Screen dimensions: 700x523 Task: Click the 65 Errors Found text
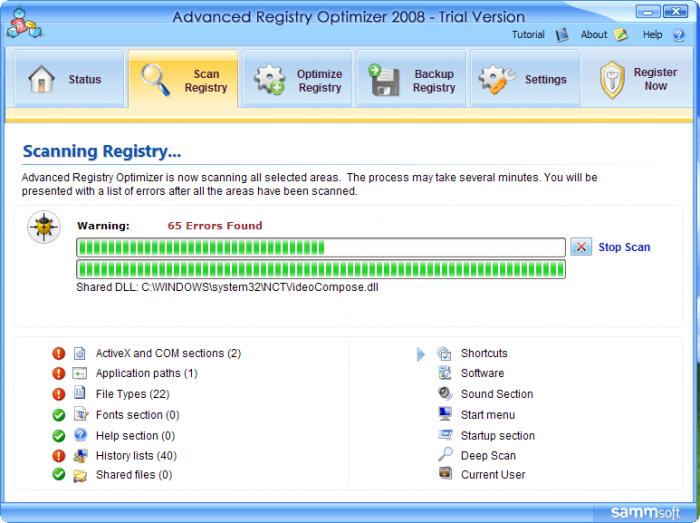pos(215,226)
